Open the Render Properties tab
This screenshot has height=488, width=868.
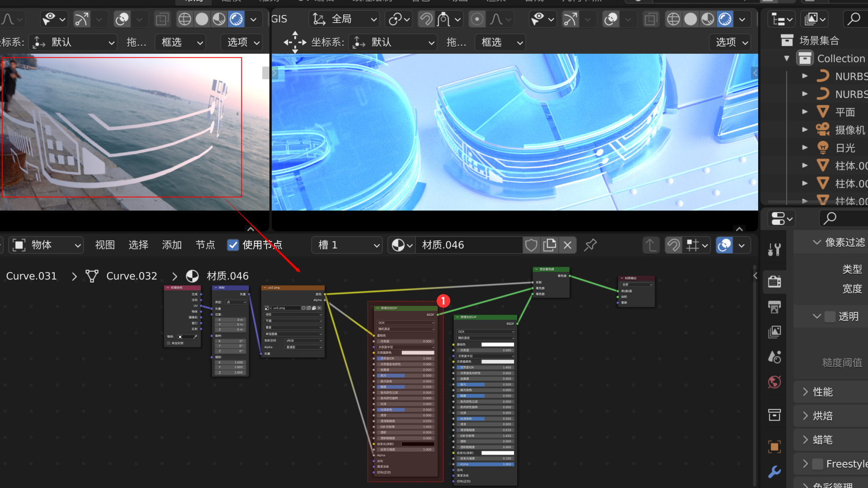(774, 282)
